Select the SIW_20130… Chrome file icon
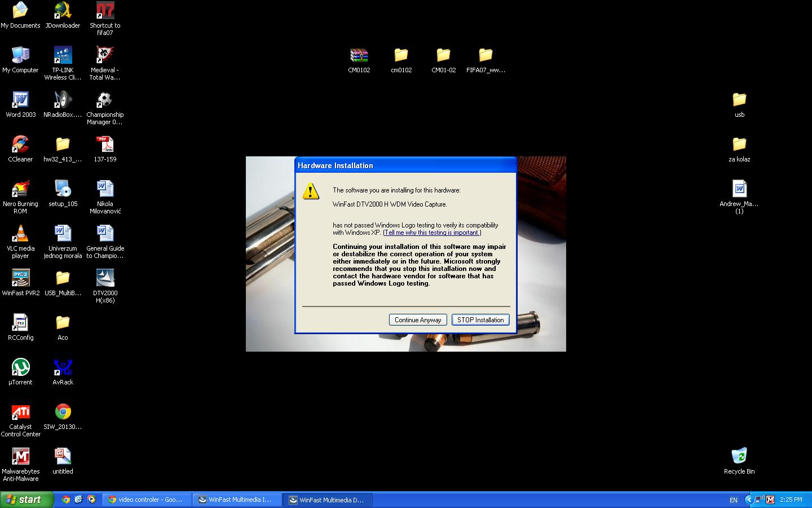812x508 pixels. [x=63, y=417]
